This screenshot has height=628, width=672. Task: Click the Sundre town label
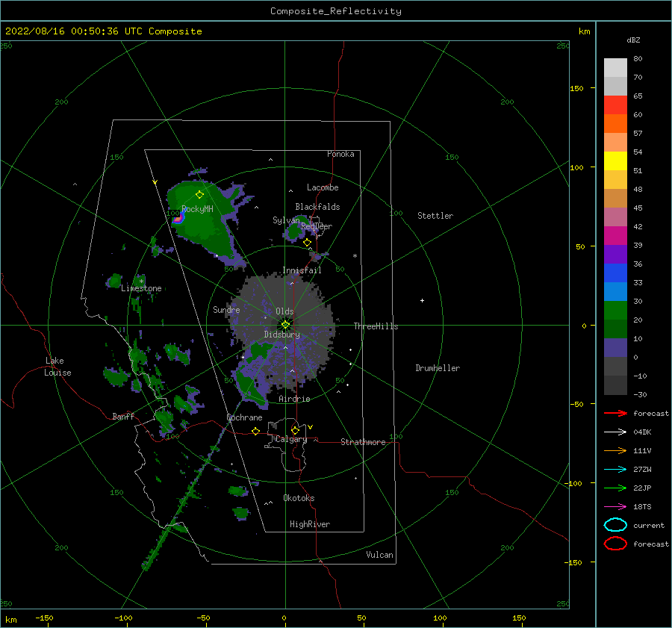(226, 309)
